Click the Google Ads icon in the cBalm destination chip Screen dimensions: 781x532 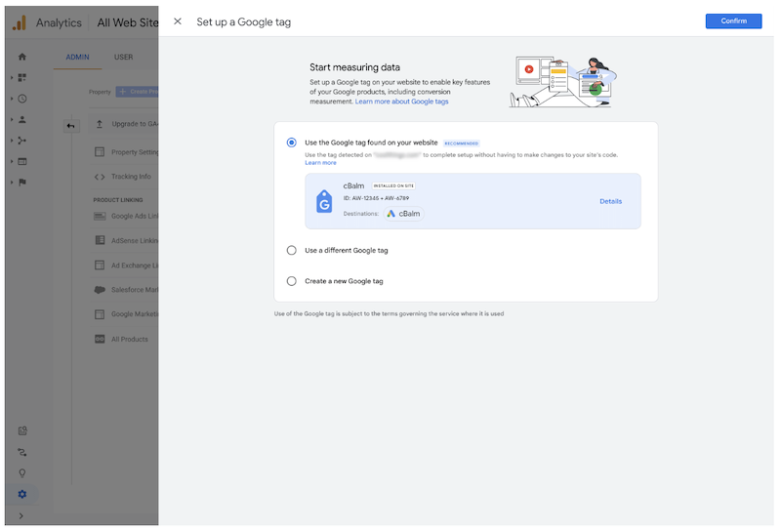[391, 214]
